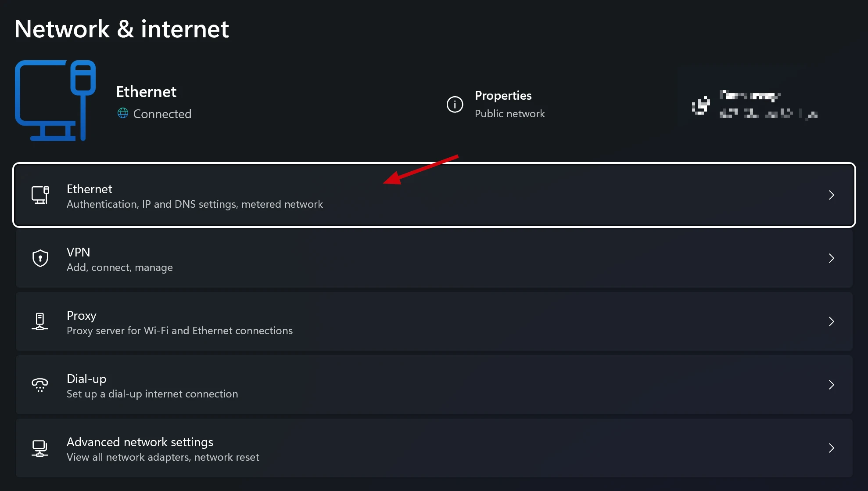This screenshot has height=491, width=868.
Task: Click the large blue Ethernet monitor icon
Action: click(x=55, y=100)
